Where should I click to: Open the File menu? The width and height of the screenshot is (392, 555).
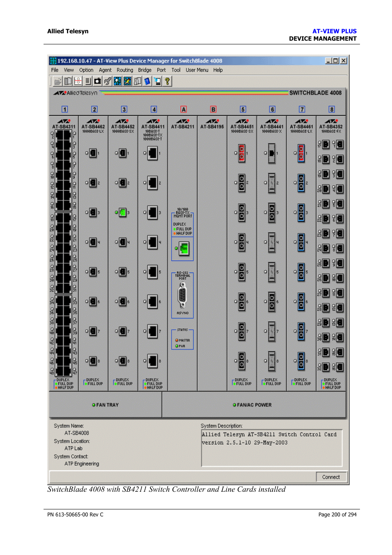click(x=55, y=70)
